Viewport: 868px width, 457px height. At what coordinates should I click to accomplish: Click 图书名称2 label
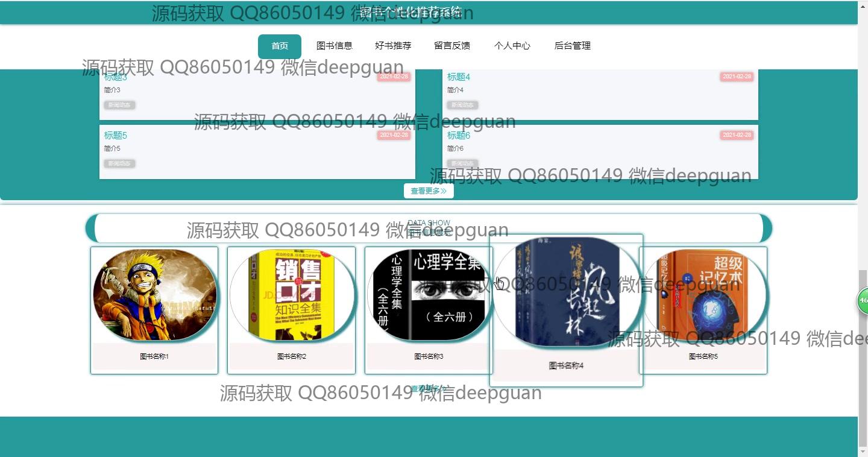click(x=291, y=356)
